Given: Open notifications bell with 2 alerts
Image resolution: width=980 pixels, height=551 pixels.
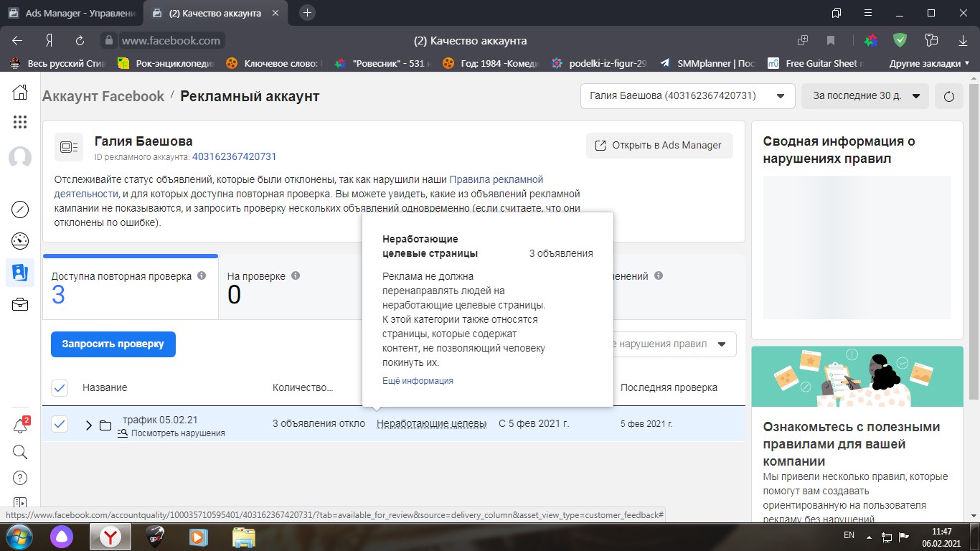Looking at the screenshot, I should pos(21,425).
